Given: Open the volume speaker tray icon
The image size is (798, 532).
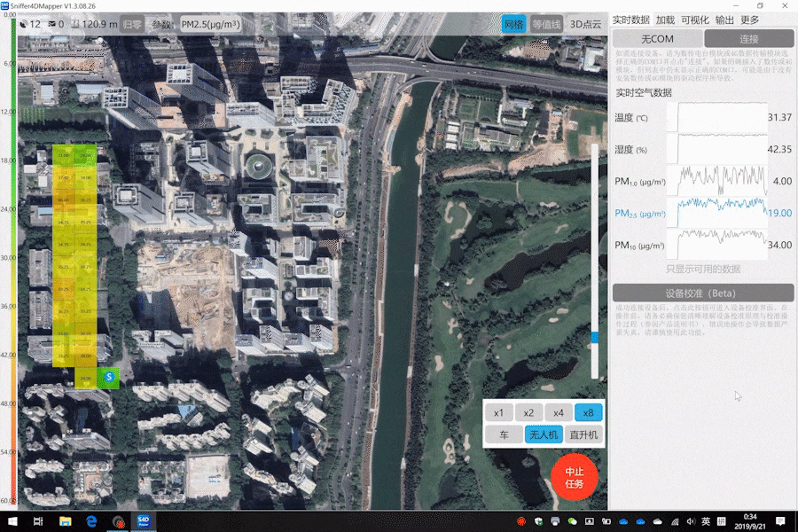Looking at the screenshot, I should tap(691, 521).
